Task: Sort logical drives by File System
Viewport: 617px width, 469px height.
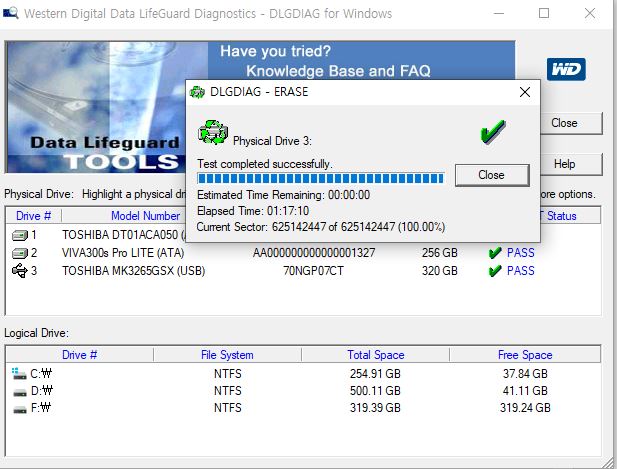Action: click(x=227, y=355)
